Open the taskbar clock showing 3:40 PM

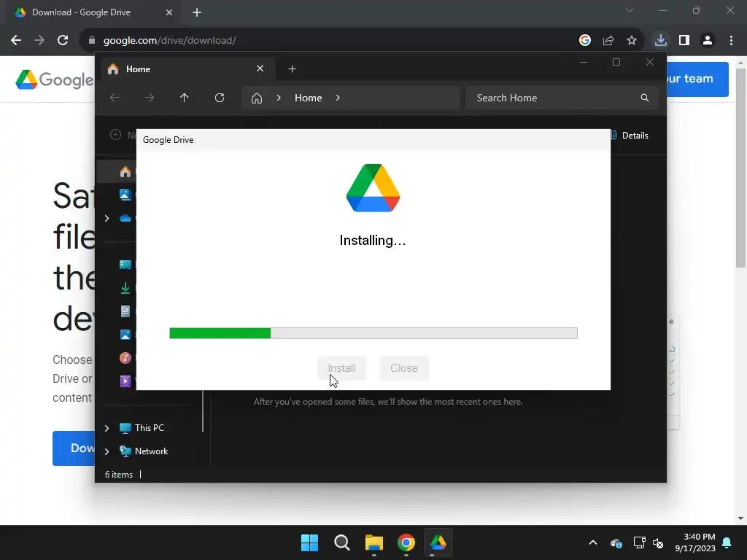695,542
